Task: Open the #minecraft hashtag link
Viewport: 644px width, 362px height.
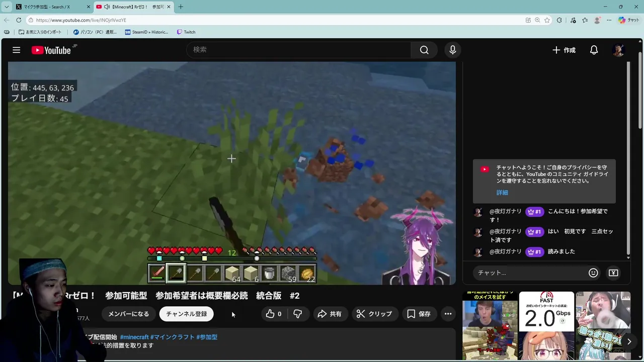Action: (134, 337)
